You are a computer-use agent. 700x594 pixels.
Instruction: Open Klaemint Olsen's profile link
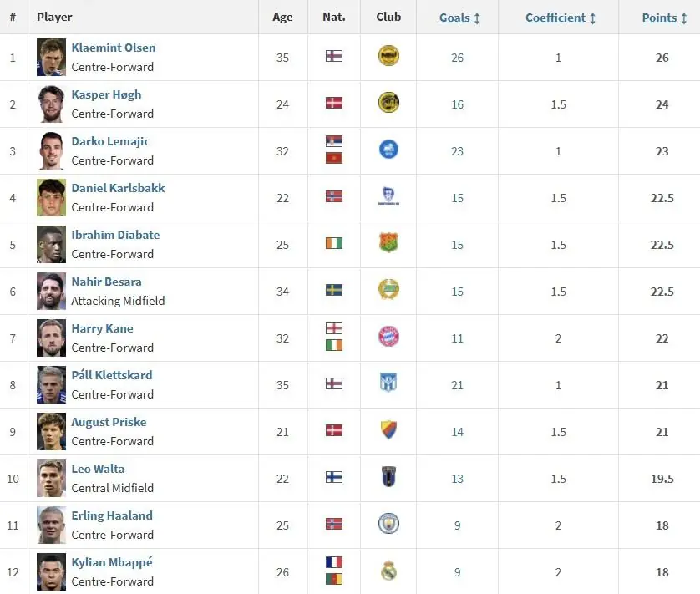tap(113, 48)
